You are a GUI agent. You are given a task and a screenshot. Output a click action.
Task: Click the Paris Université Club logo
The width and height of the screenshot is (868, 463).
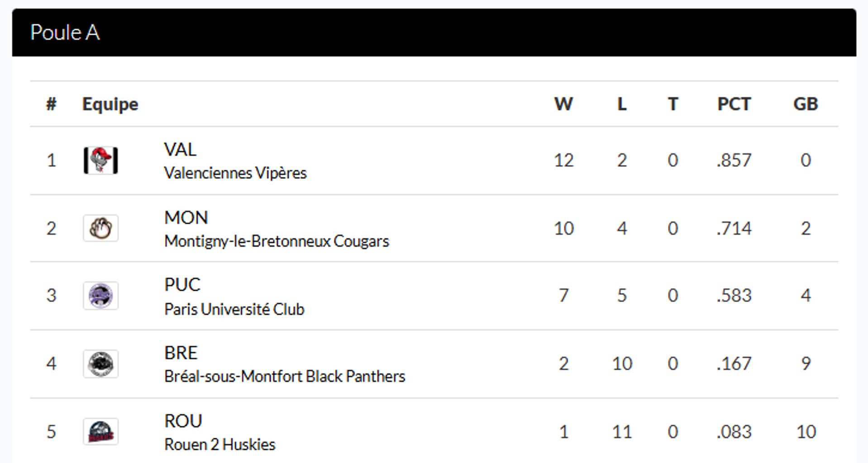[100, 296]
